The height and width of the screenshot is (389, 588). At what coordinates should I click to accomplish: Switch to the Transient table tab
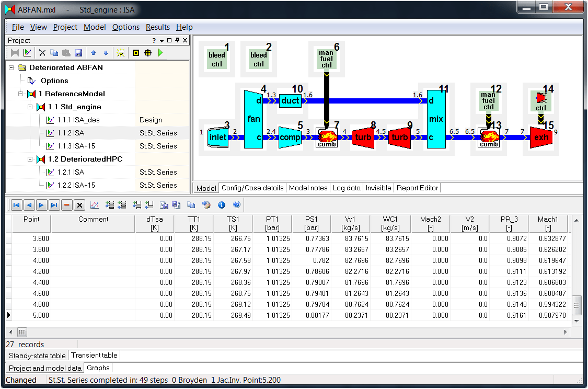tap(94, 355)
